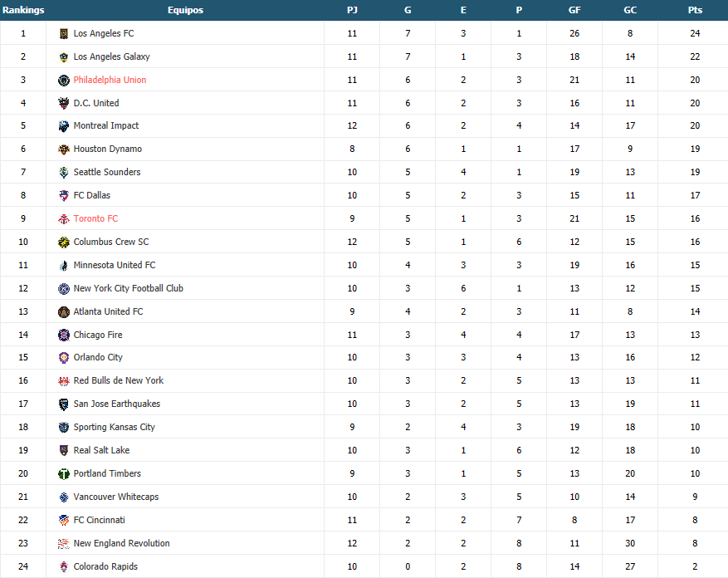Click the New England Revolution flag icon

(x=64, y=544)
